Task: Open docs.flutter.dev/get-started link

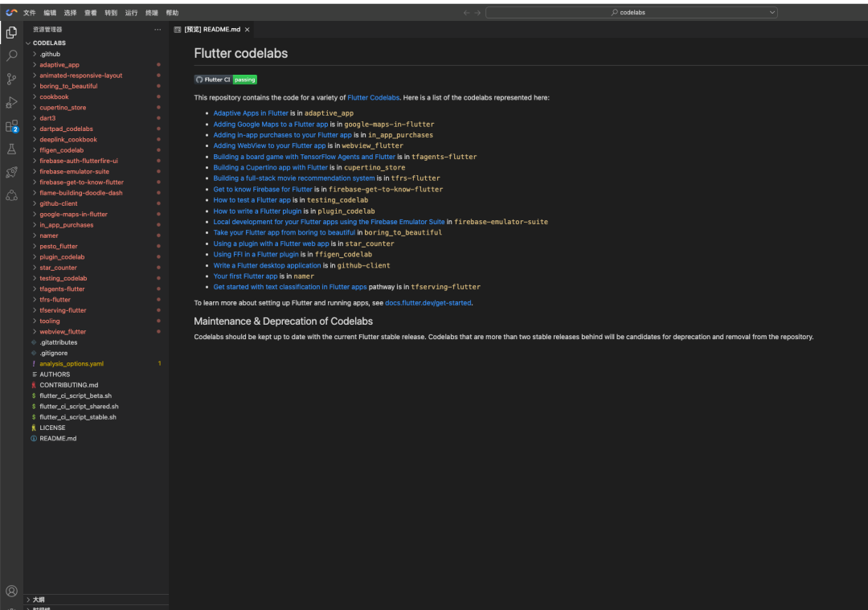Action: [428, 303]
